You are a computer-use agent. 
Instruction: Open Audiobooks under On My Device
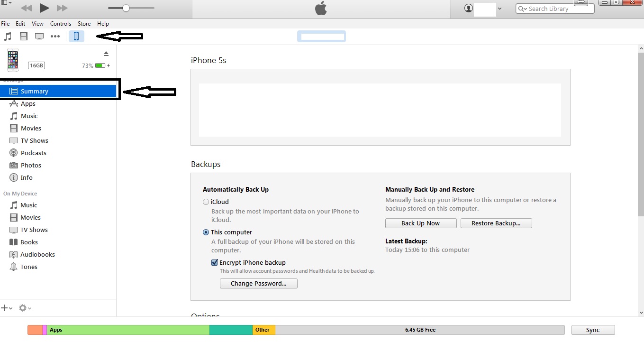pos(37,255)
